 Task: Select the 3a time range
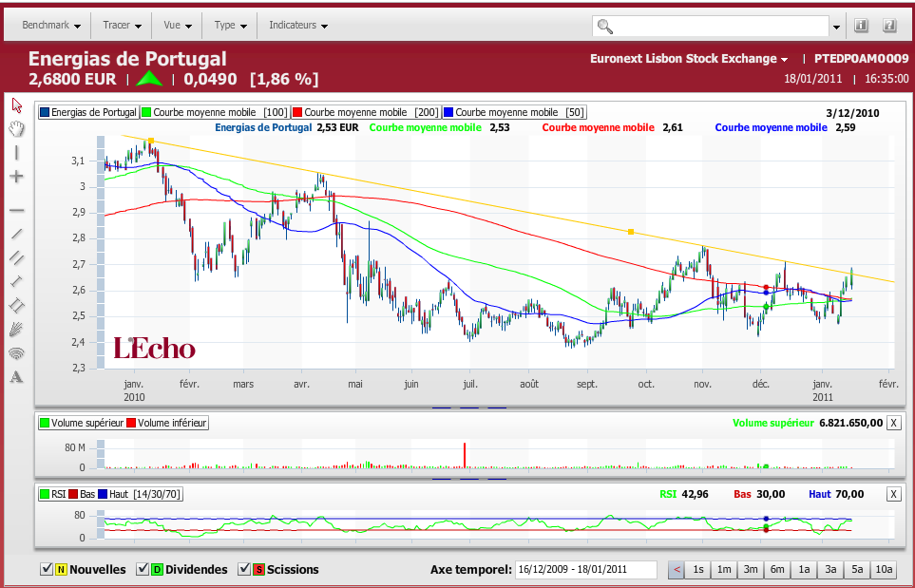click(830, 569)
